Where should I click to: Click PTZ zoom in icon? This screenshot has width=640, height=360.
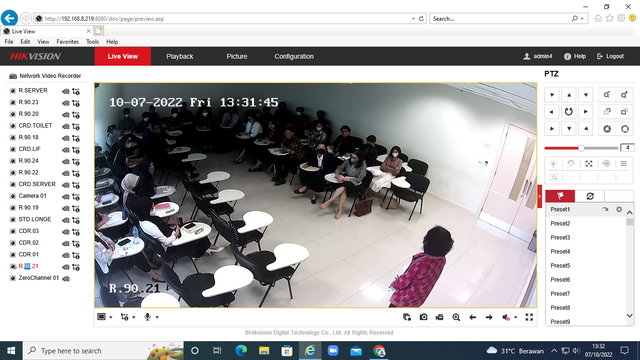coord(624,95)
